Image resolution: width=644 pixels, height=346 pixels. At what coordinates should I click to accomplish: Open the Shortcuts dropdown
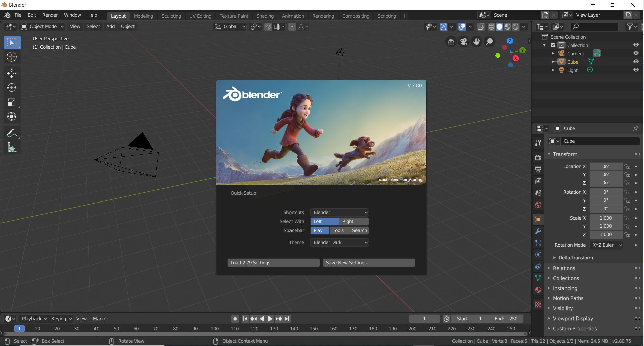[x=339, y=212]
